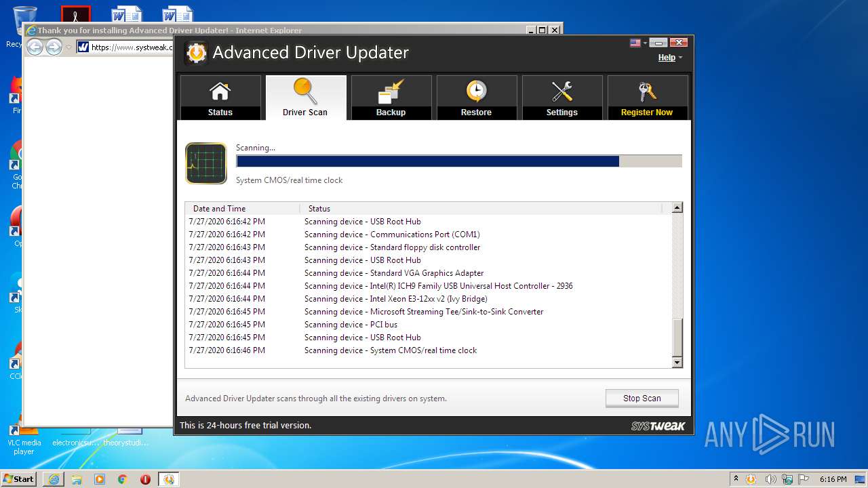Click the Systweak brand logo
868x488 pixels.
click(x=658, y=426)
